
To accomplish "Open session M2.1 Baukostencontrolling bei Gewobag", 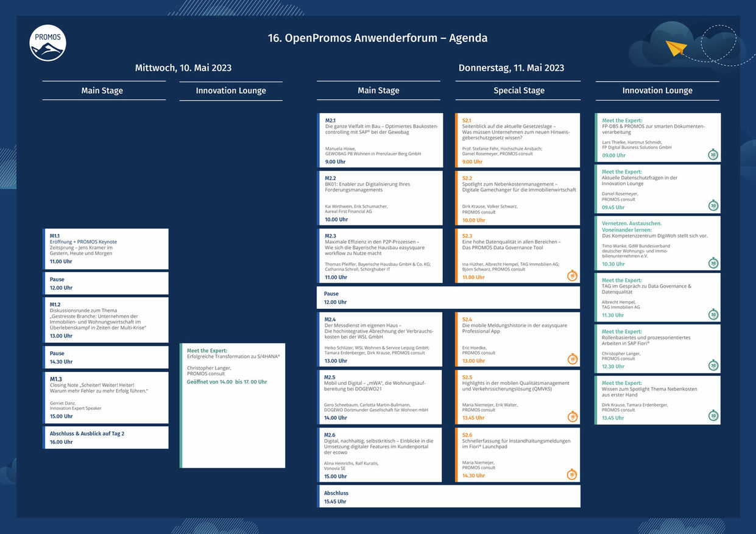I will coord(380,140).
